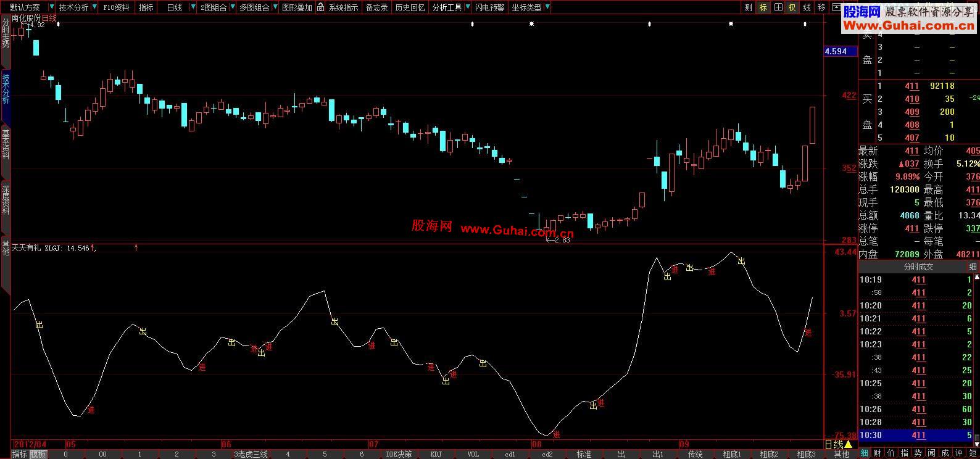Image resolution: width=980 pixels, height=459 pixels.
Task: Select the 价 price tab
Action: click(x=891, y=453)
